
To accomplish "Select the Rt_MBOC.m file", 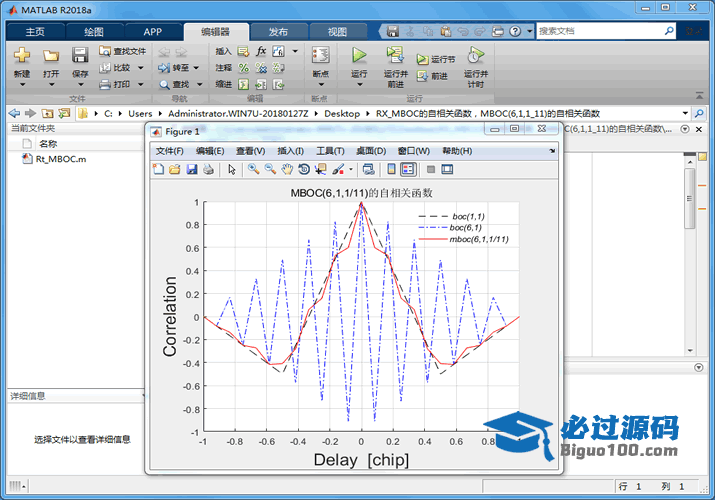I will tap(60, 159).
